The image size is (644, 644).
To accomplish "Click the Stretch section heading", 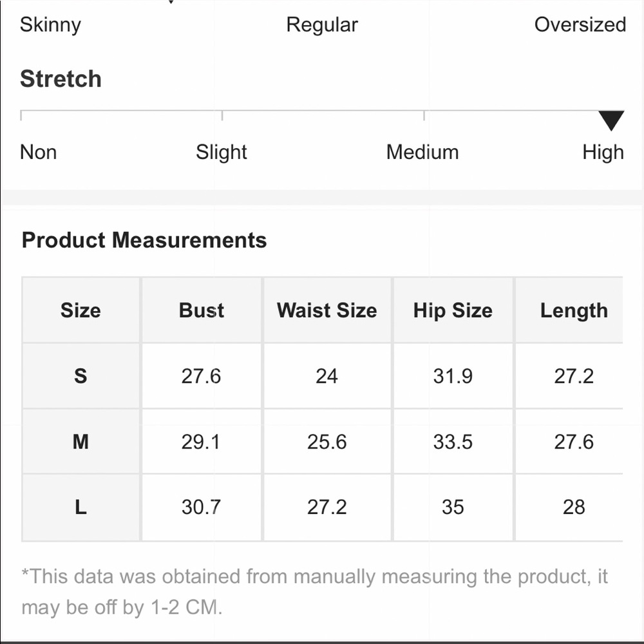I will tap(61, 79).
